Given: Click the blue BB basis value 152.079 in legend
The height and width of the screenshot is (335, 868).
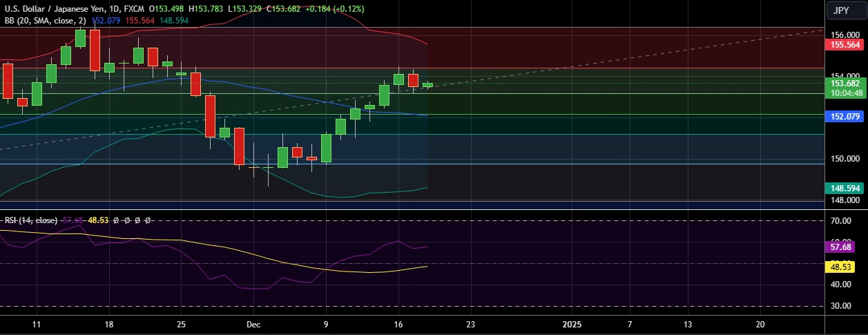Looking at the screenshot, I should click(106, 21).
